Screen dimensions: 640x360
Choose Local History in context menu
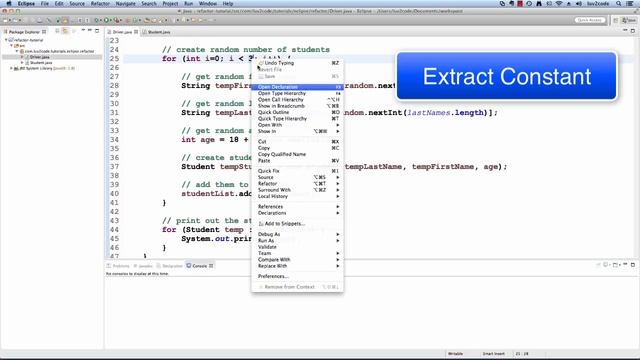[297, 196]
